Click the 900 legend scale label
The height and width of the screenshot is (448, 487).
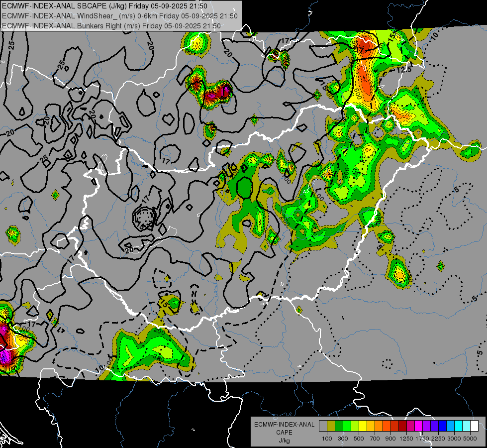[390, 439]
